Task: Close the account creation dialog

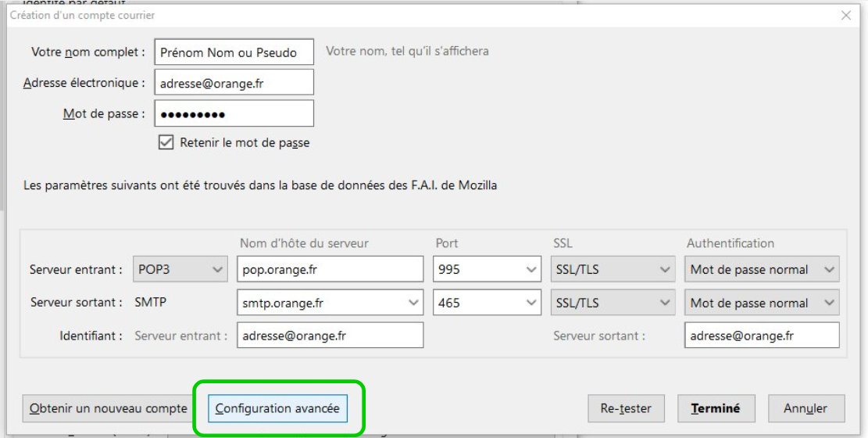Action: point(845,15)
